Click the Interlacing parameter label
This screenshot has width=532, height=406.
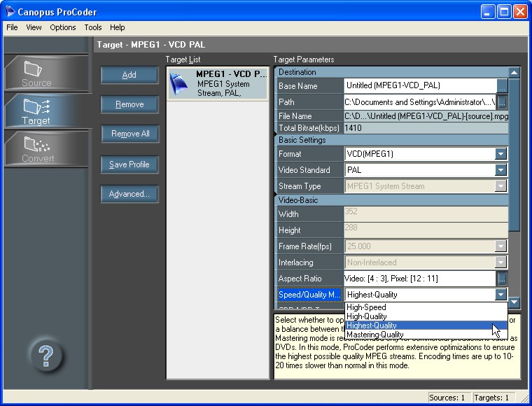point(295,262)
